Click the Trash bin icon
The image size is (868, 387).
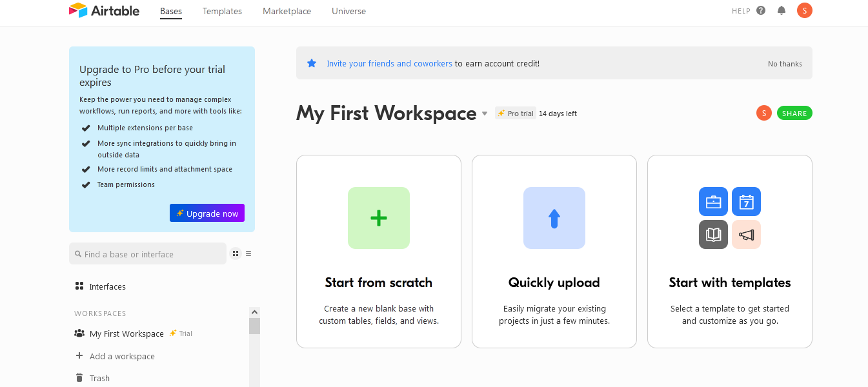pos(79,378)
